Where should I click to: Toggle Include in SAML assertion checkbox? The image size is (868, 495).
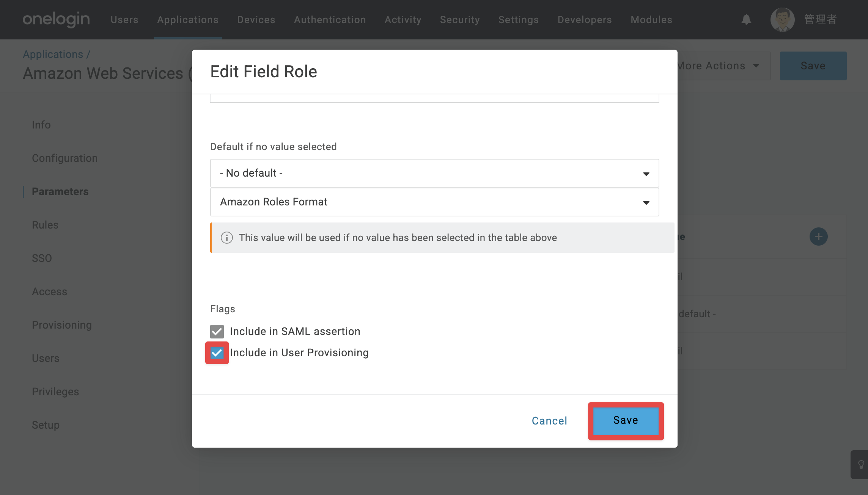[x=217, y=331]
